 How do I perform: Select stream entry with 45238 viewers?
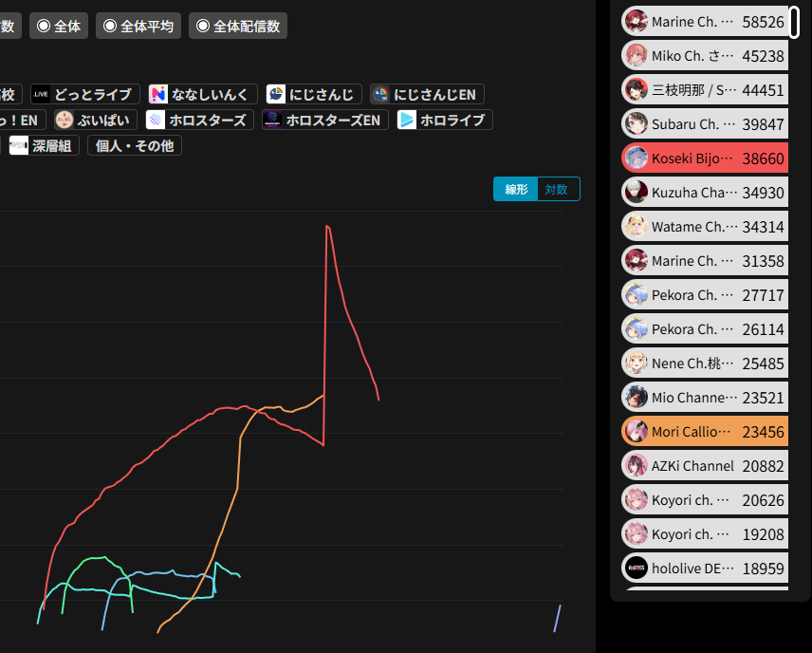(705, 55)
